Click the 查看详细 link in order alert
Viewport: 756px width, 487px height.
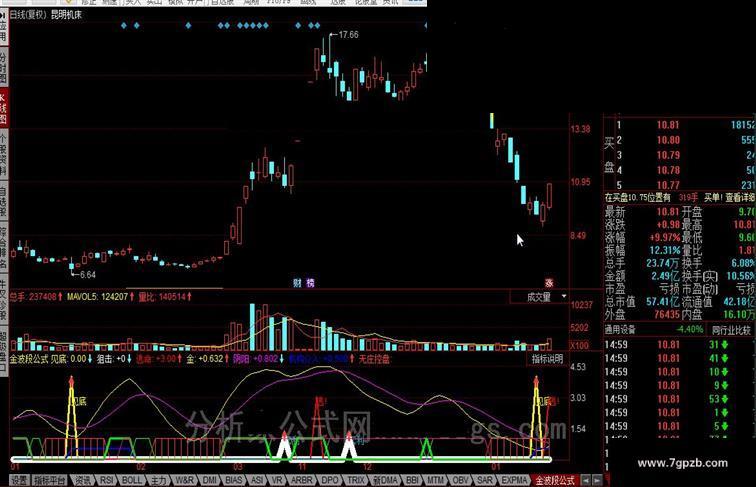pyautogui.click(x=740, y=198)
